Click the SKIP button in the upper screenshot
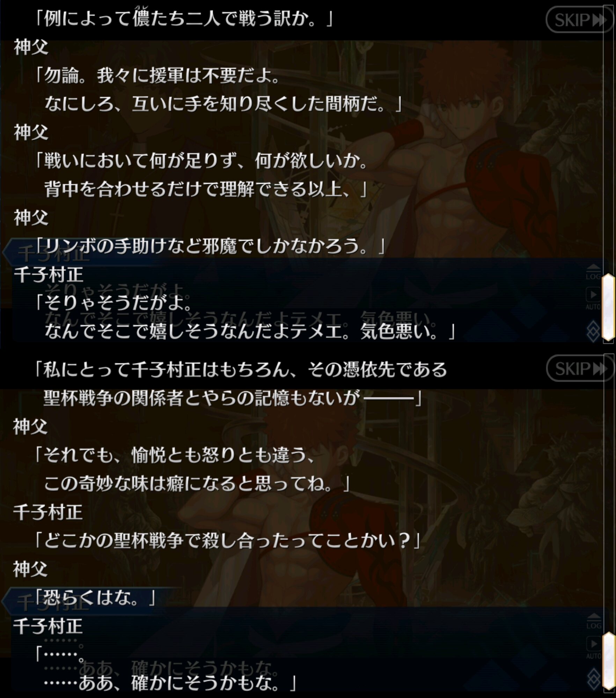This screenshot has width=616, height=698. pos(579,20)
